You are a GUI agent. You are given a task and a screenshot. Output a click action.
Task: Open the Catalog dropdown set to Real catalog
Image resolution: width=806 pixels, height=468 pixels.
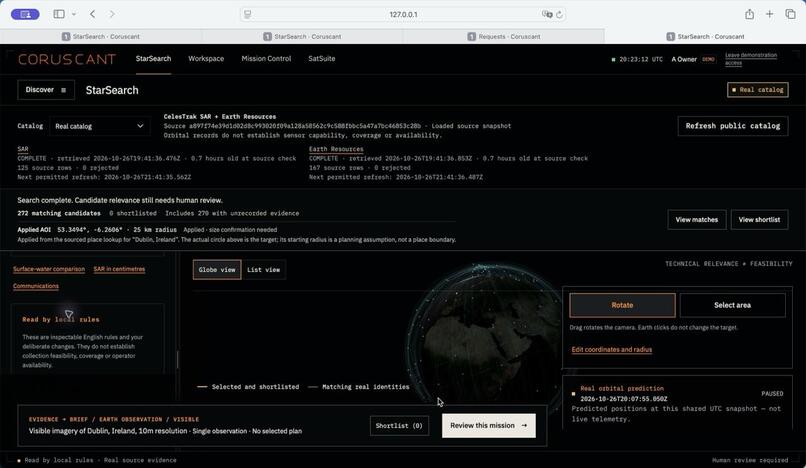tap(99, 126)
